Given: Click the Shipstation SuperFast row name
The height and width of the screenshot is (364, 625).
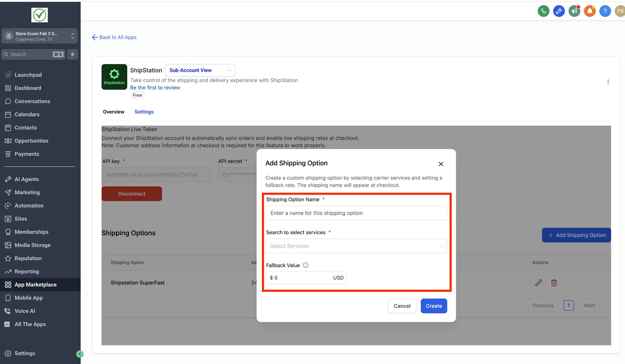Looking at the screenshot, I should pyautogui.click(x=137, y=283).
